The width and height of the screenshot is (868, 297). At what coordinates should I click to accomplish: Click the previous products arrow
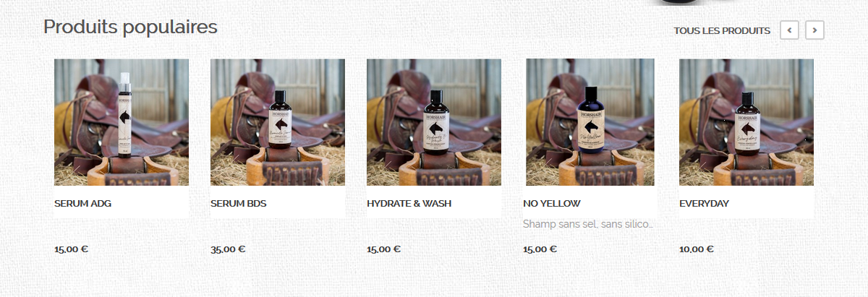click(x=789, y=30)
